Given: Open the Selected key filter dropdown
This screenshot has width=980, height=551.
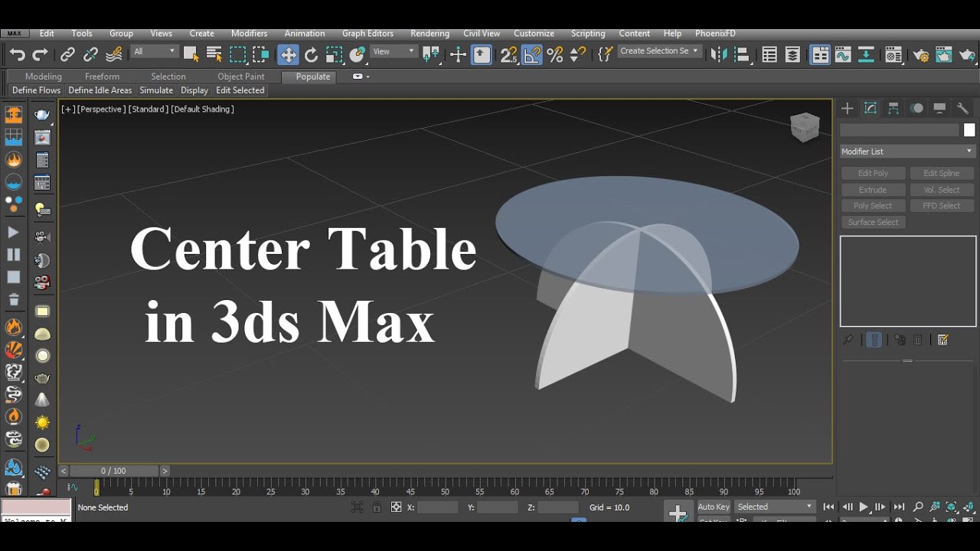Looking at the screenshot, I should coord(776,507).
